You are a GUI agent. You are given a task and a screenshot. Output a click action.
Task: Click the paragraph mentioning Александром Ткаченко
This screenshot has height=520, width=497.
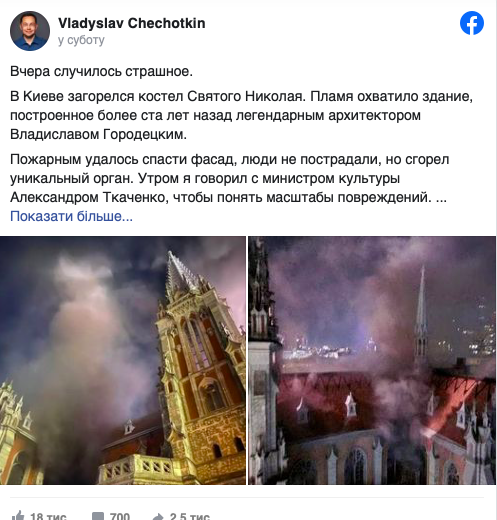coord(230,178)
